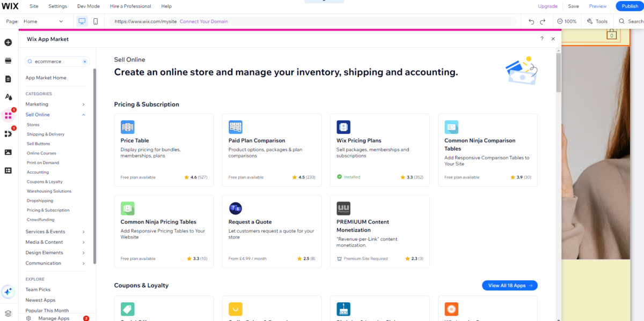Image resolution: width=644 pixels, height=321 pixels.
Task: Open the Add Apps icon in the sidebar
Action: tap(8, 115)
